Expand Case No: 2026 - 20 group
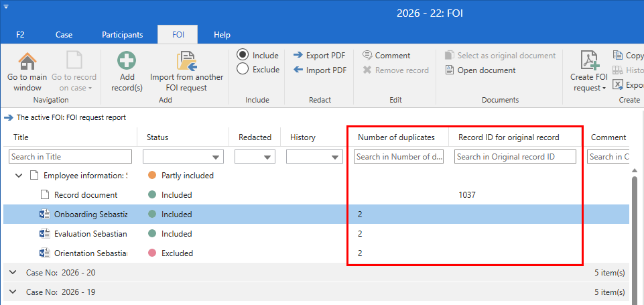The width and height of the screenshot is (644, 305). [x=12, y=272]
